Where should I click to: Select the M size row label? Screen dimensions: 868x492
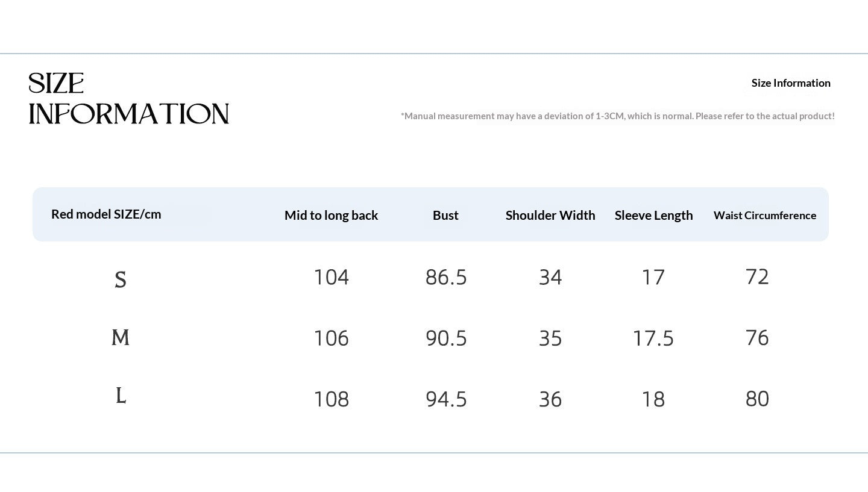click(x=121, y=337)
